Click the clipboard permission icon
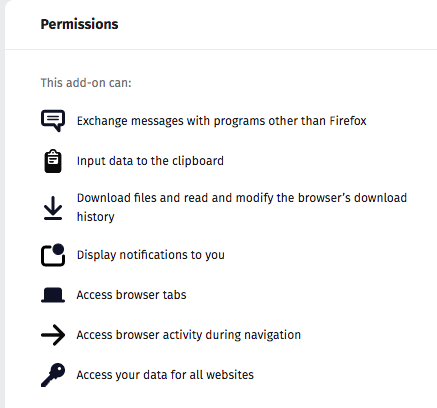Screen dimensions: 437x408 click(x=53, y=161)
